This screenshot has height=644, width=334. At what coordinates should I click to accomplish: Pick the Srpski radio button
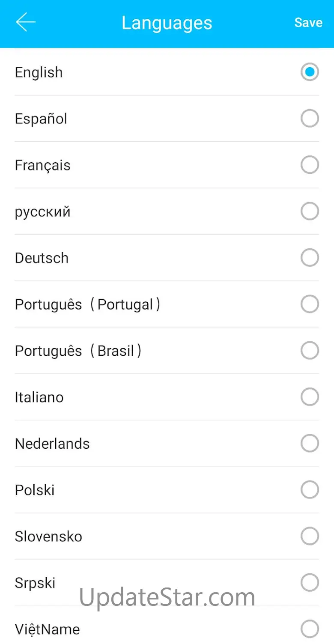tap(310, 582)
